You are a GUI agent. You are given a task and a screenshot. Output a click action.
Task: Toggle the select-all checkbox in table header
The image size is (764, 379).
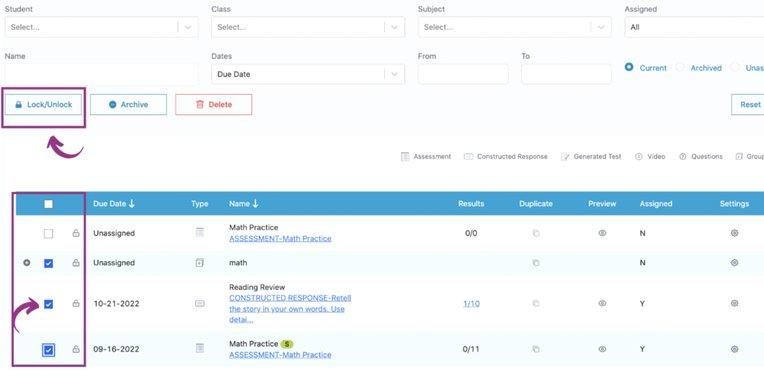(x=48, y=204)
